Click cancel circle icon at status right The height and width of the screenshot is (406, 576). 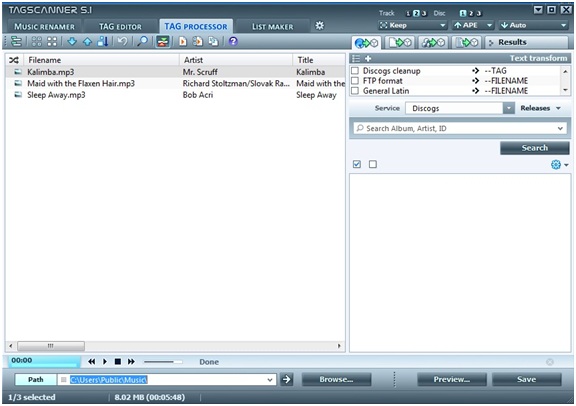pos(550,362)
